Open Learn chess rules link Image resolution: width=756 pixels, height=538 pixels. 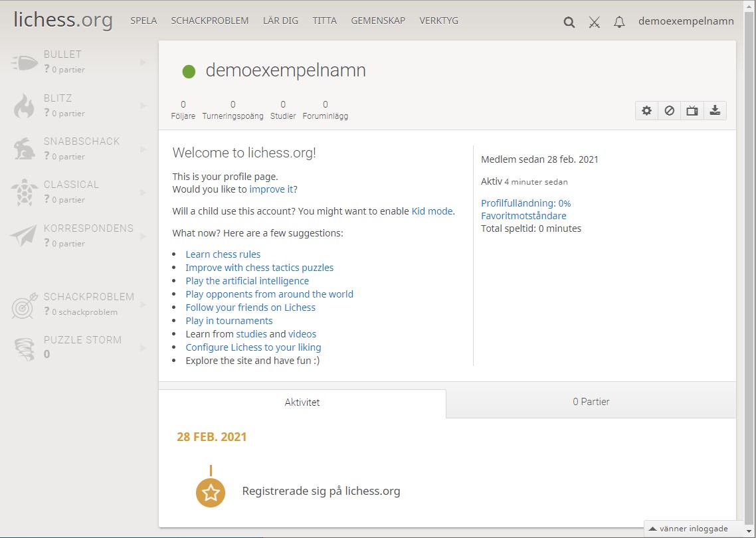click(223, 254)
